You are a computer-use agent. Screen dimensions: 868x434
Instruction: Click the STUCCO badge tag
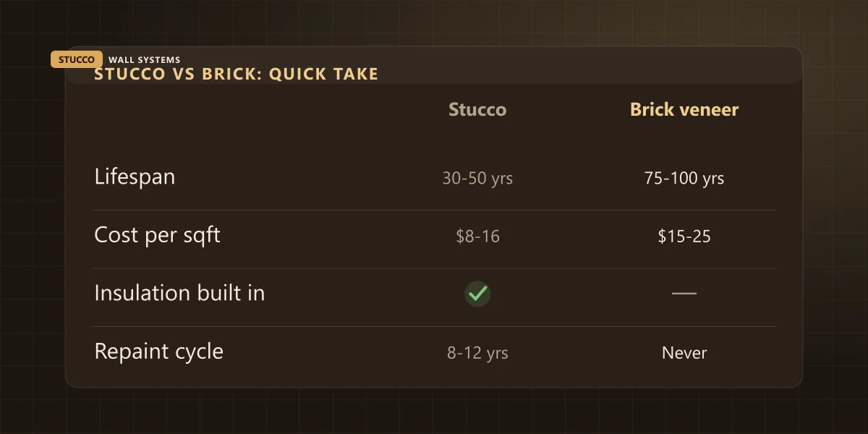[77, 60]
